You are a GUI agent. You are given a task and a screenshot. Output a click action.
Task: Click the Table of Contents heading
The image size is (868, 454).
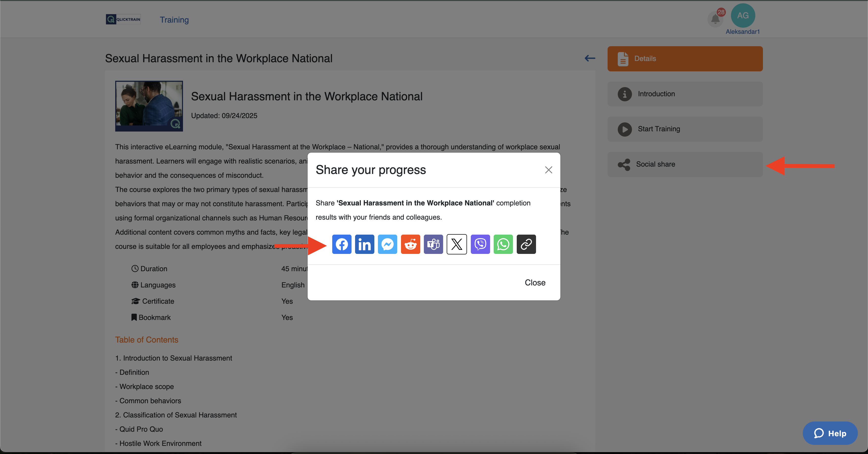(147, 340)
